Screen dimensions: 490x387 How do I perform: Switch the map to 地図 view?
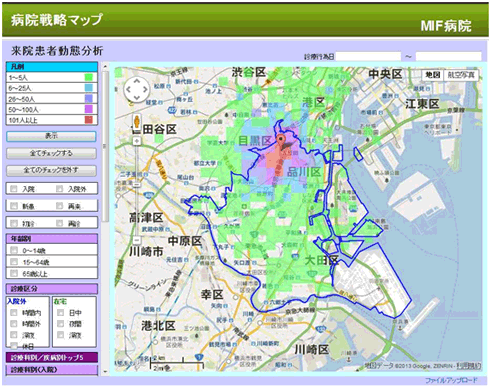[433, 75]
